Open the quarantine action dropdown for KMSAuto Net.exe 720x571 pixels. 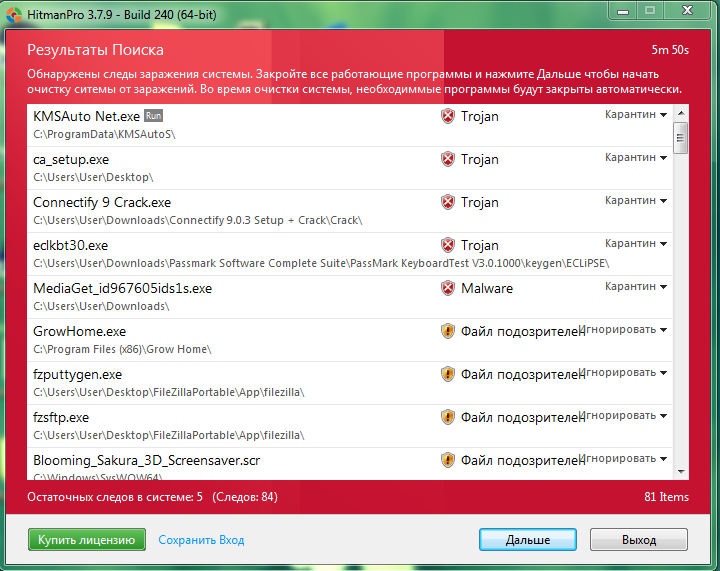(636, 114)
